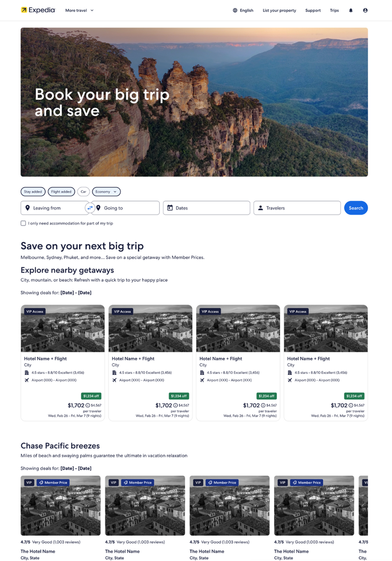The height and width of the screenshot is (561, 392).
Task: Toggle the Flight added chip
Action: click(61, 192)
